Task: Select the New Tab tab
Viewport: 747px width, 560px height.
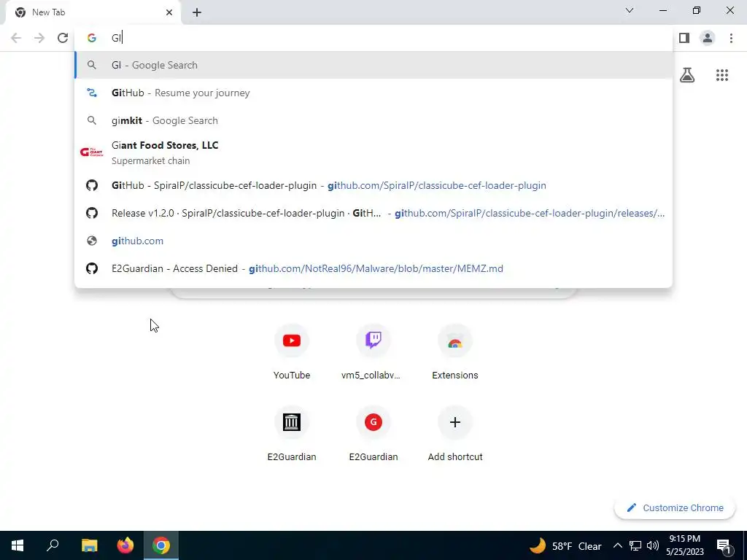Action: pos(93,12)
